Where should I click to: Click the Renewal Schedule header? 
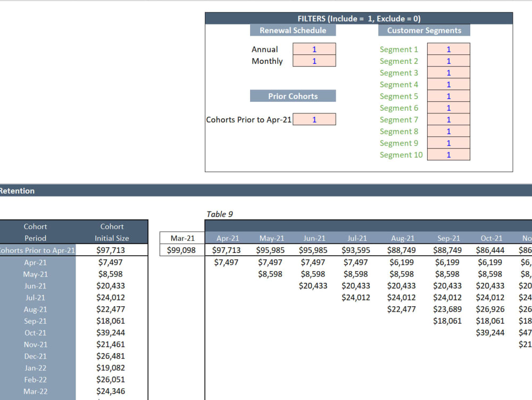(293, 30)
